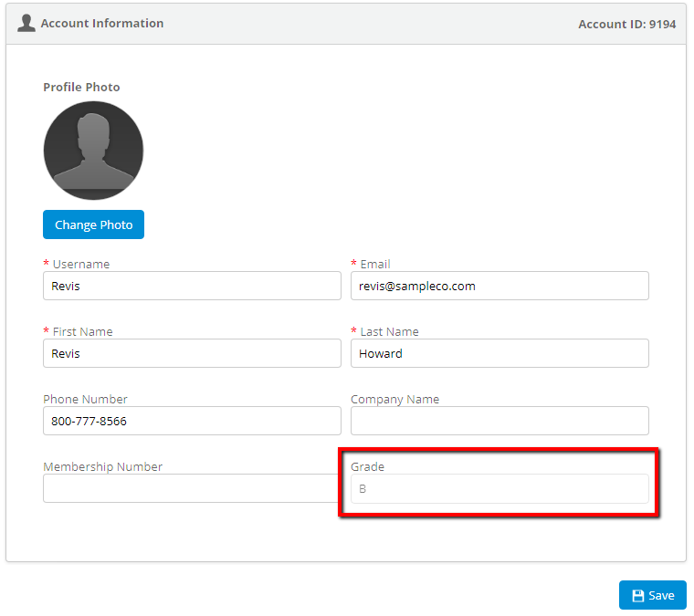
Task: Click the Phone Number field 800-777-8566
Action: 192,421
